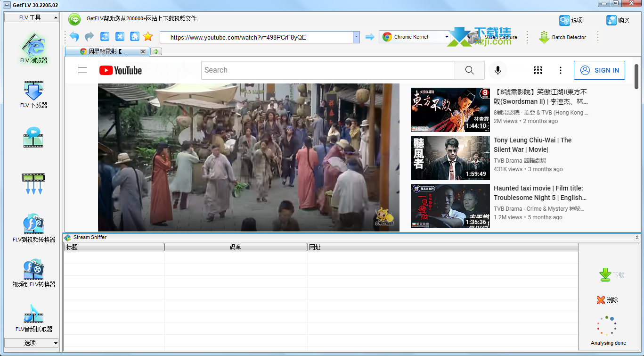This screenshot has width=644, height=356.
Task: Open the screen video recorder tool icon
Action: [x=33, y=137]
